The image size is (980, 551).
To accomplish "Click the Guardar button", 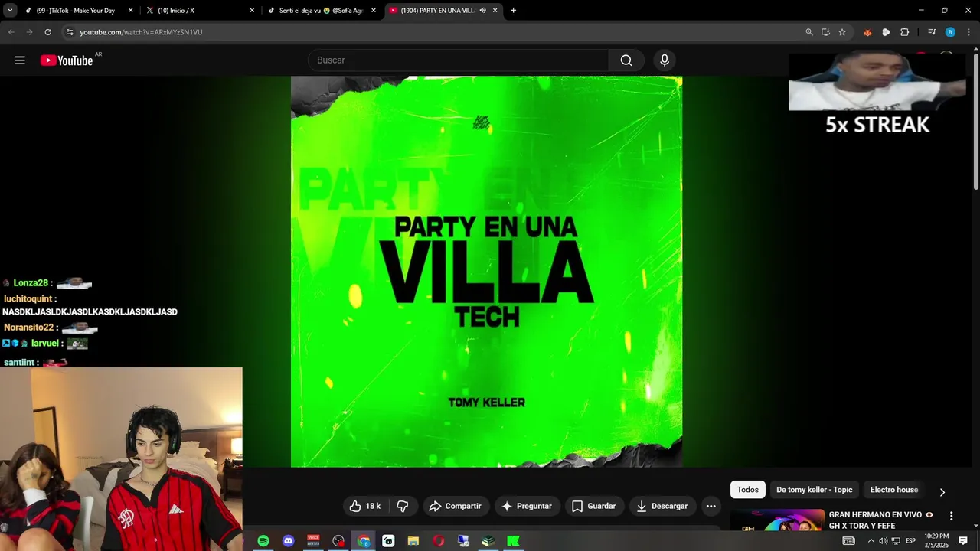I will click(593, 506).
